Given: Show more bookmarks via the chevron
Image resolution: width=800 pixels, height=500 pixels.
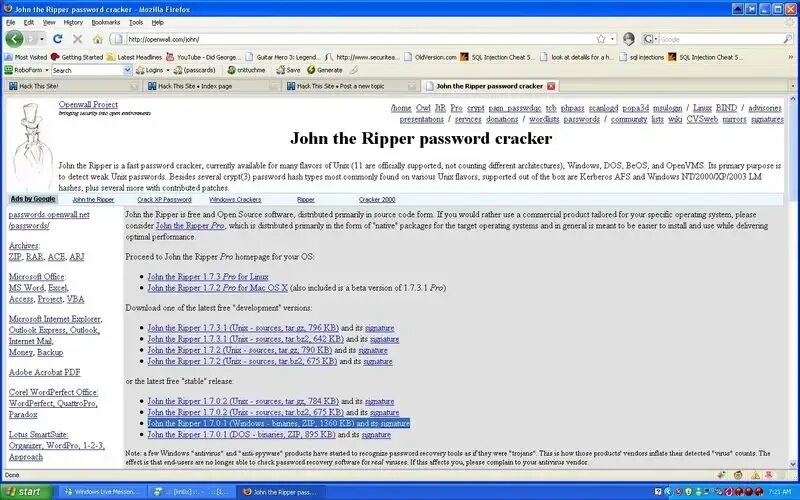Looking at the screenshot, I should [791, 57].
